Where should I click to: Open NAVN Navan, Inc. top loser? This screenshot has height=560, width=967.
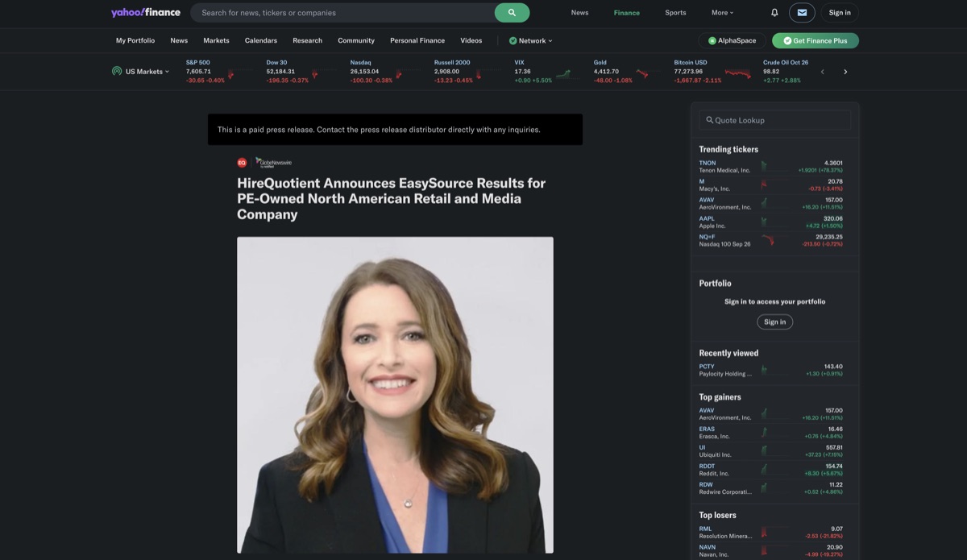pos(770,551)
